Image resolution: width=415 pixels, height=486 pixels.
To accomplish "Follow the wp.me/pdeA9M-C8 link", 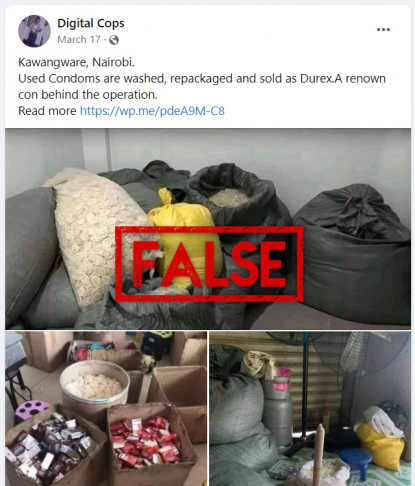I will (152, 111).
